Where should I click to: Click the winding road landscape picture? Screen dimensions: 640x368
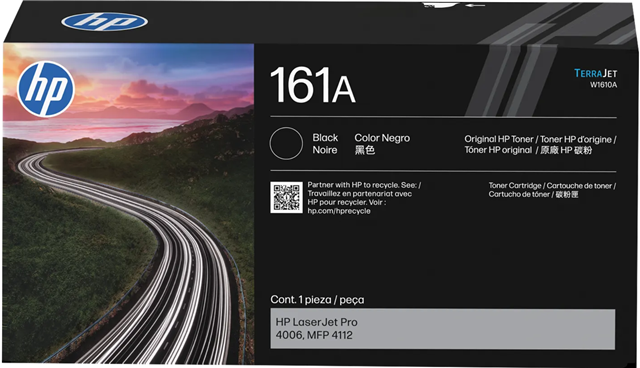point(128,203)
